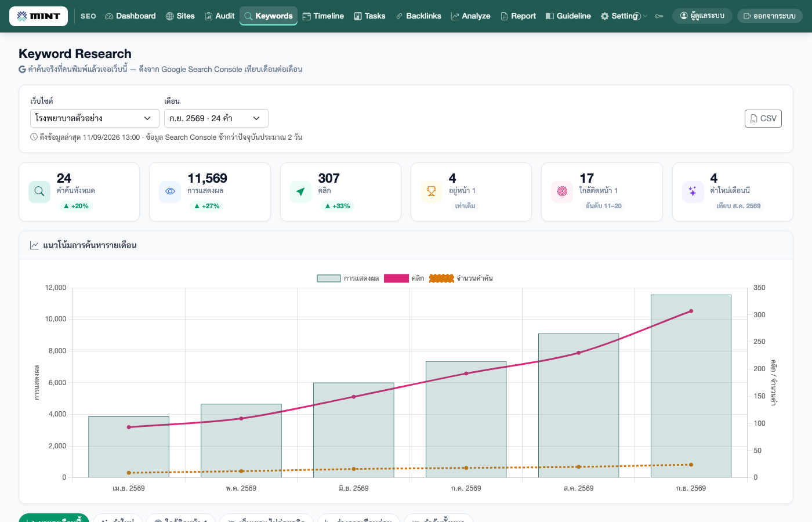This screenshot has width=812, height=522.
Task: Click the clock icon beside ดึงข้อมูลล่าสุด
Action: tap(34, 137)
